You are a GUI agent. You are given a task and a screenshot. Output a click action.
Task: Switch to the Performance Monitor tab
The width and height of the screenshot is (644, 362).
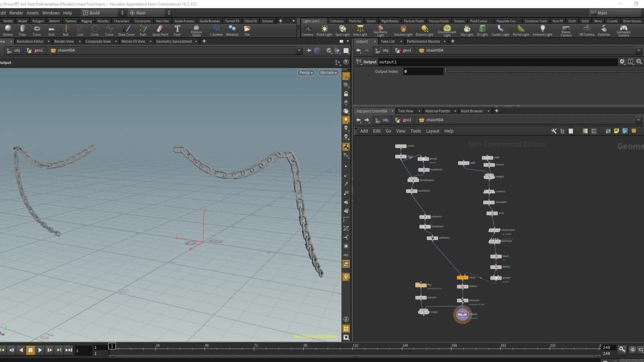(423, 41)
